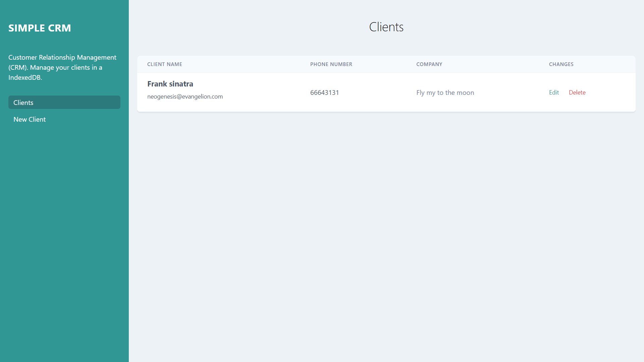Click the PHONE NUMBER column header
Image resolution: width=644 pixels, height=362 pixels.
coord(331,64)
